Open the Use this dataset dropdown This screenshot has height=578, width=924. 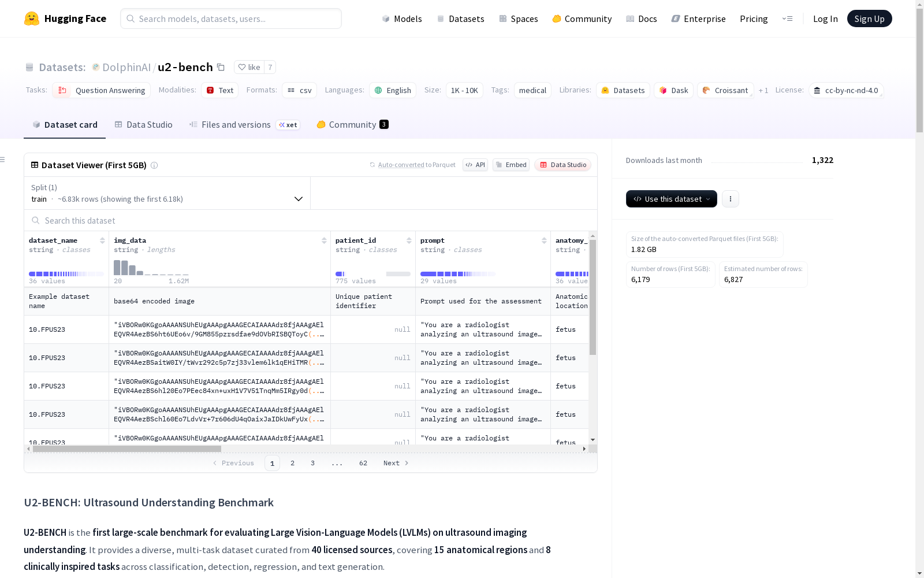pyautogui.click(x=672, y=199)
